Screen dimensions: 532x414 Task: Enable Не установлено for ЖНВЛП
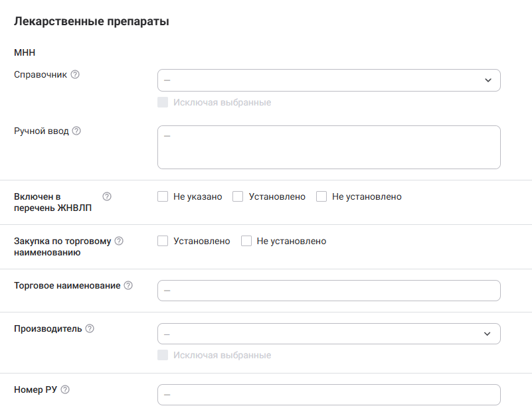click(x=321, y=196)
